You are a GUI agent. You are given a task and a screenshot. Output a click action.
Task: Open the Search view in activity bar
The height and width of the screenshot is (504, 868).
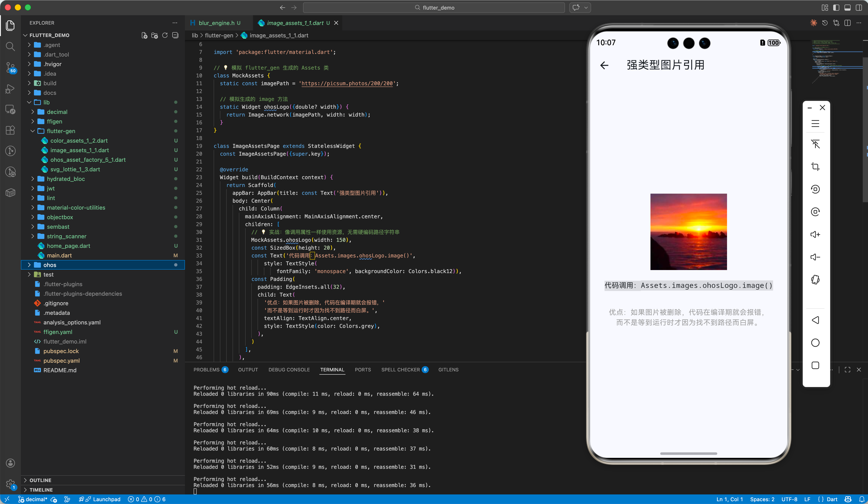click(x=10, y=46)
